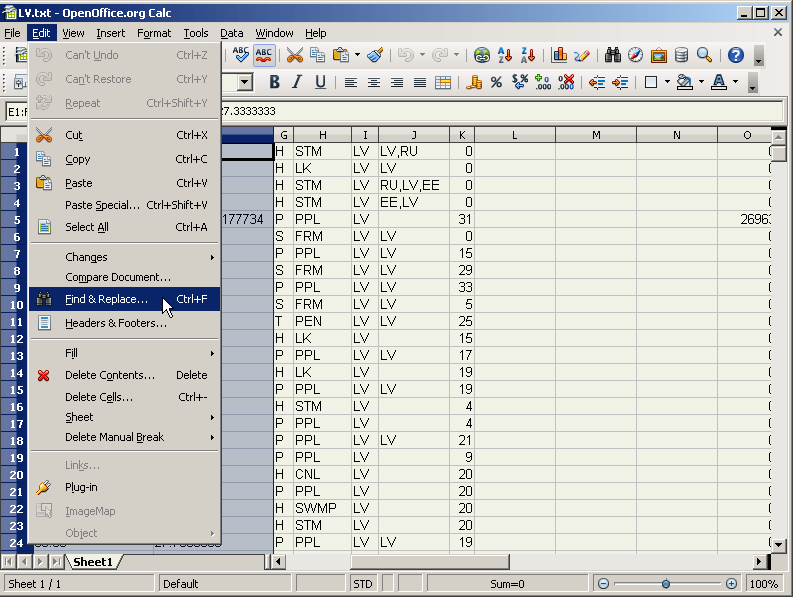
Task: Click vertical scrollbar down arrow
Action: point(779,545)
